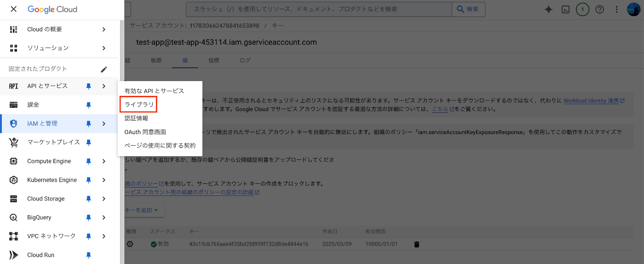Open the user account avatar
The image size is (644, 264).
(633, 9)
